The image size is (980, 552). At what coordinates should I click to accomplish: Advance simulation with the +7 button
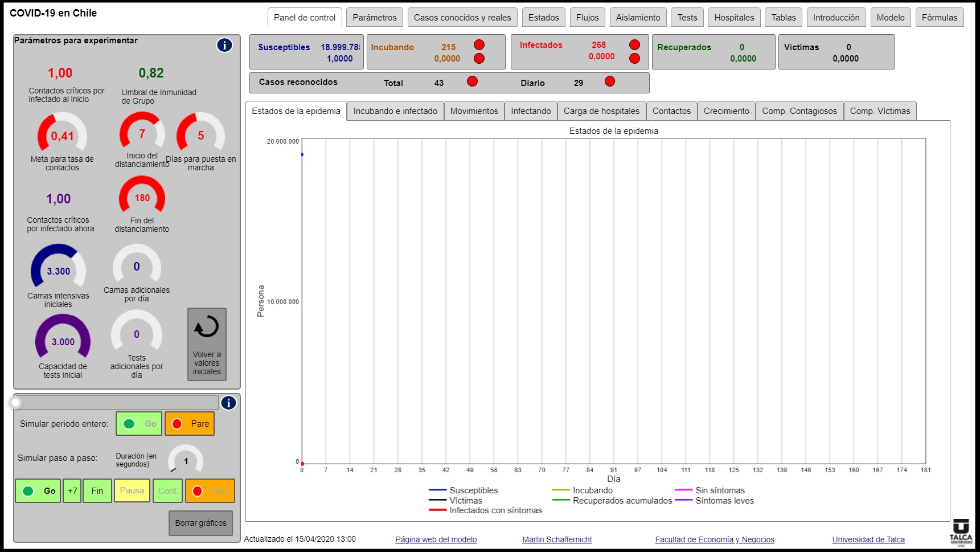click(72, 491)
